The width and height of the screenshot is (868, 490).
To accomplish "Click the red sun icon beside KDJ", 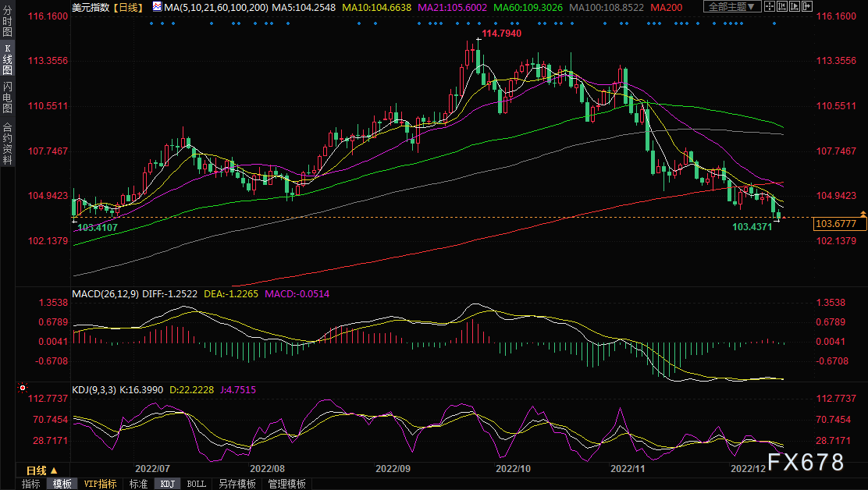I will pos(23,388).
